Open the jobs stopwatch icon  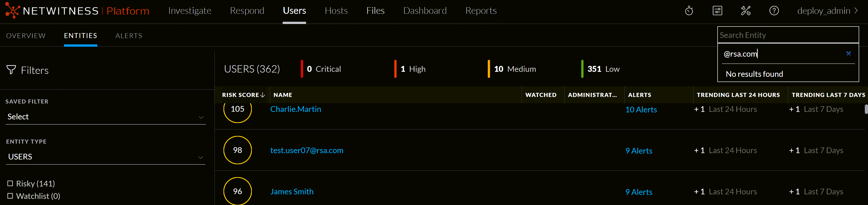pos(689,11)
